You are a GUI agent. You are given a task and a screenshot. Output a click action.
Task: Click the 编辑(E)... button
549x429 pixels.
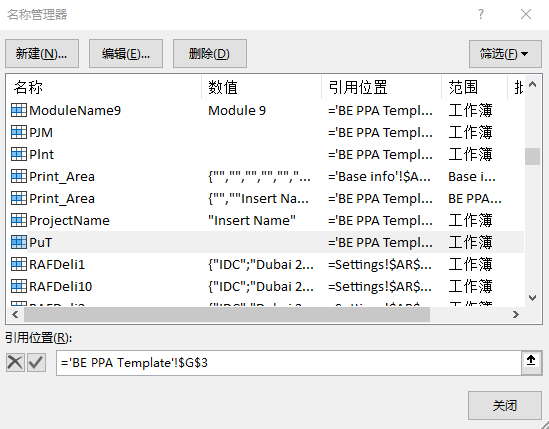(x=126, y=54)
